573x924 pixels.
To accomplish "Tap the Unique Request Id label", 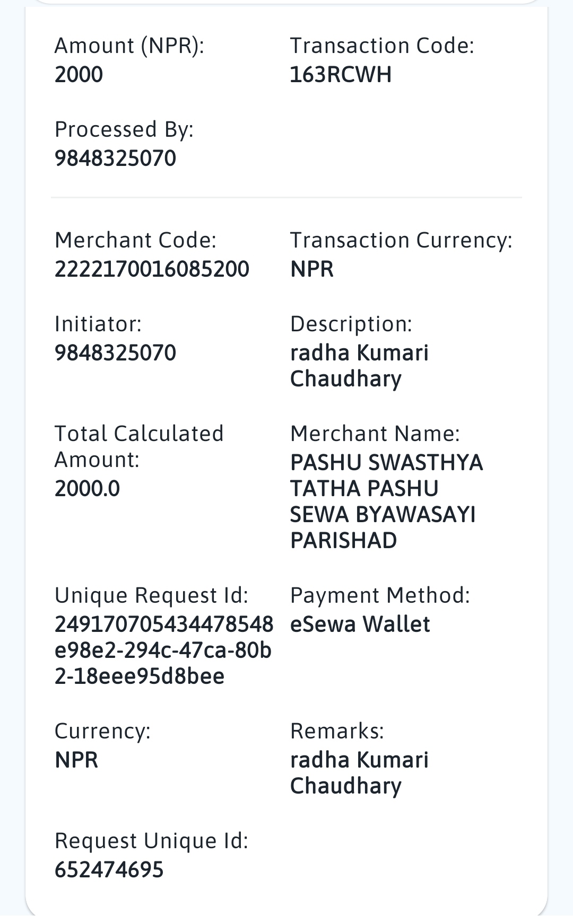I will click(x=151, y=595).
